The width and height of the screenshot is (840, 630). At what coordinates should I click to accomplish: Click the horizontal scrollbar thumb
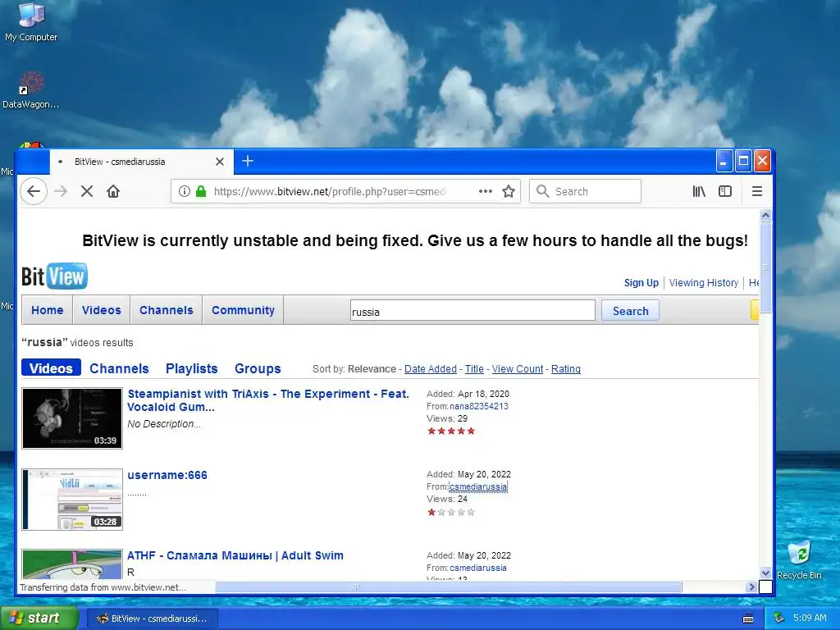449,587
